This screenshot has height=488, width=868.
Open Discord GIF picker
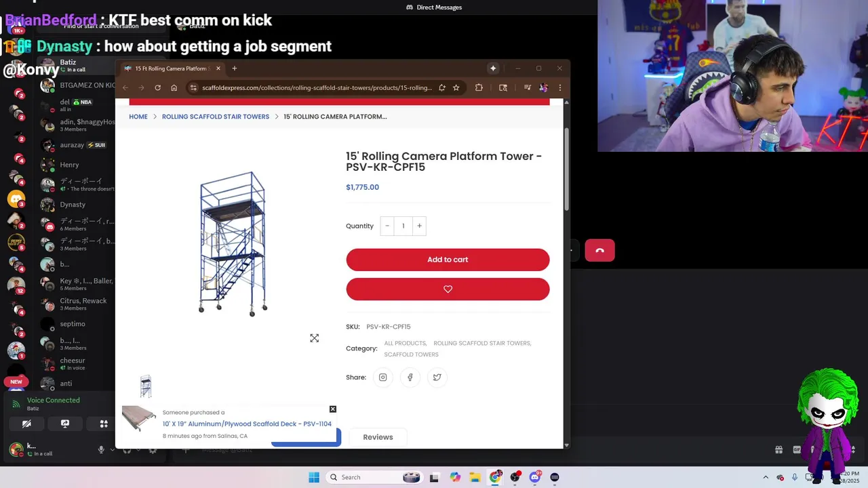point(797,449)
